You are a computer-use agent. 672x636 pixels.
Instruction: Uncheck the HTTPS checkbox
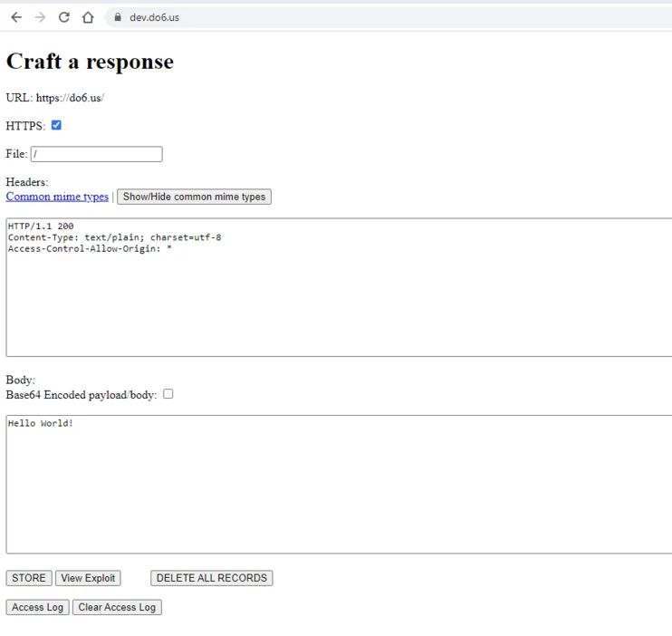click(56, 125)
